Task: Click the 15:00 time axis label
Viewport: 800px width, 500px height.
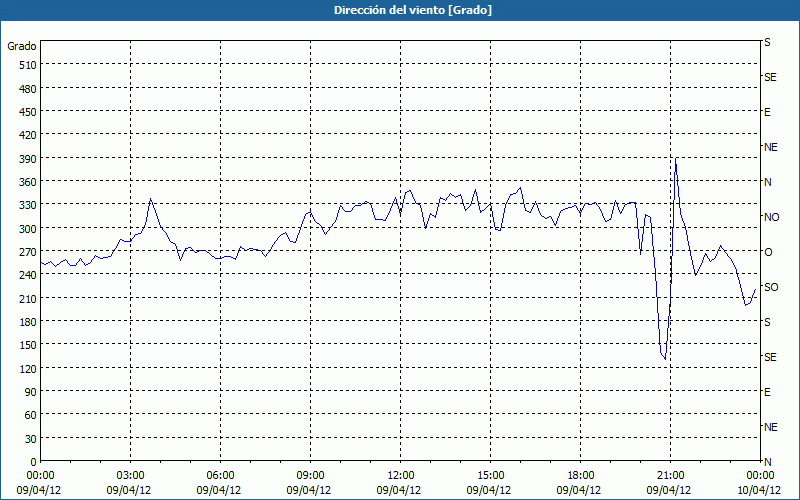Action: [490, 476]
